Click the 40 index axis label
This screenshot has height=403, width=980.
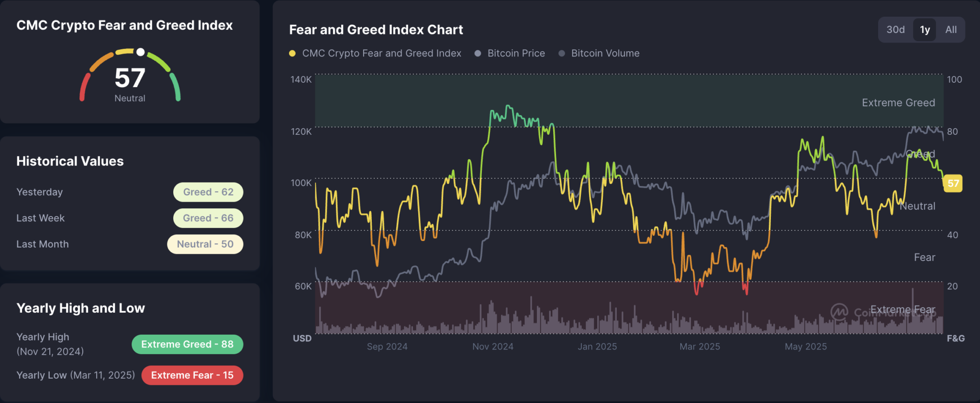pyautogui.click(x=952, y=235)
